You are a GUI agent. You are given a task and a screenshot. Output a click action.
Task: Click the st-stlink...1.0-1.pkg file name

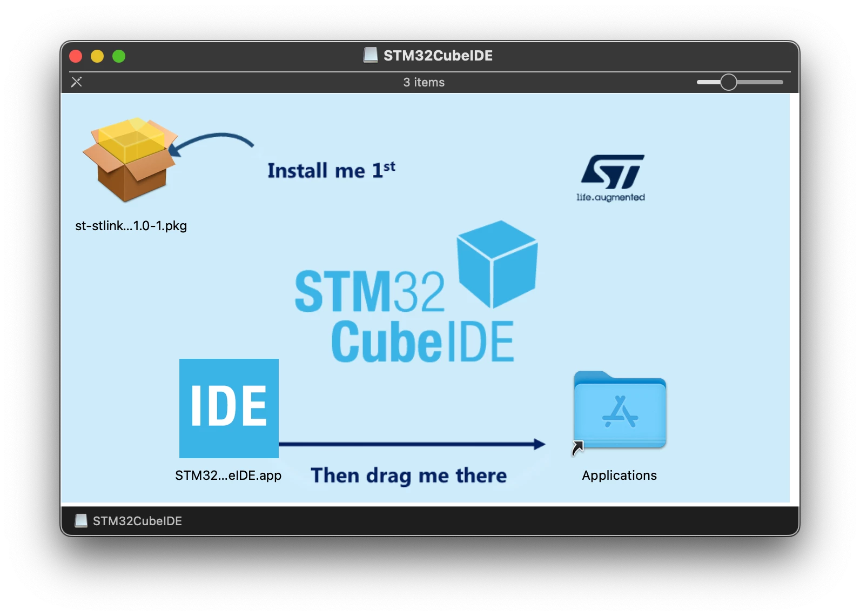[131, 226]
